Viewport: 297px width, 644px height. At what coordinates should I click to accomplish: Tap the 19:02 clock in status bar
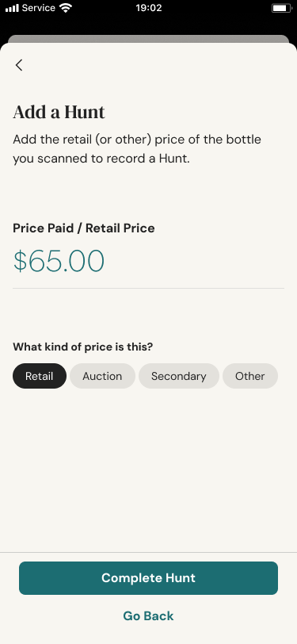pos(149,8)
